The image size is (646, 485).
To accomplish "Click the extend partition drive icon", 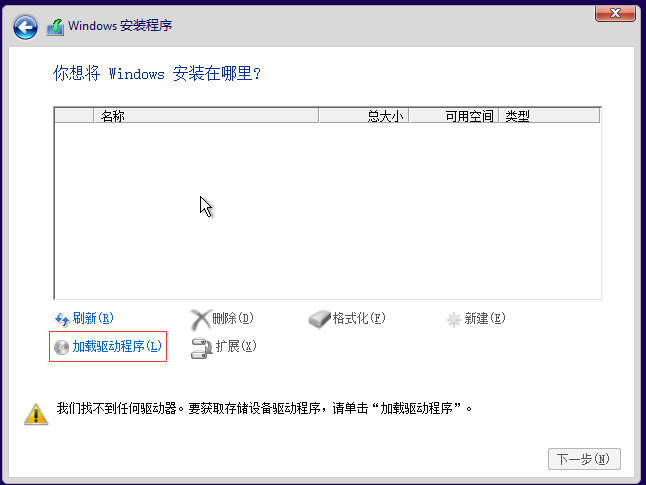I will 201,348.
